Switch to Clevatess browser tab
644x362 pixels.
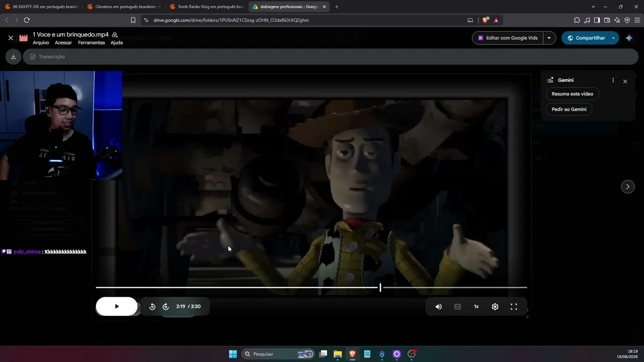click(x=124, y=7)
